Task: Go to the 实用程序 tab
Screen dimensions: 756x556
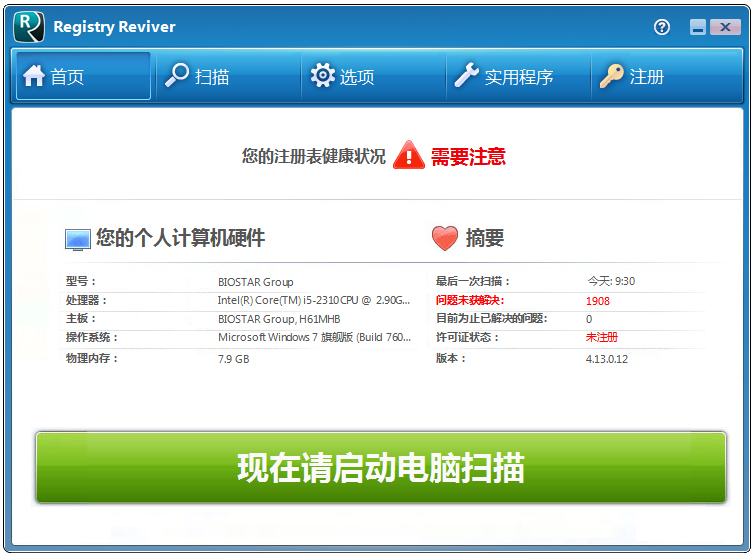Action: tap(519, 76)
